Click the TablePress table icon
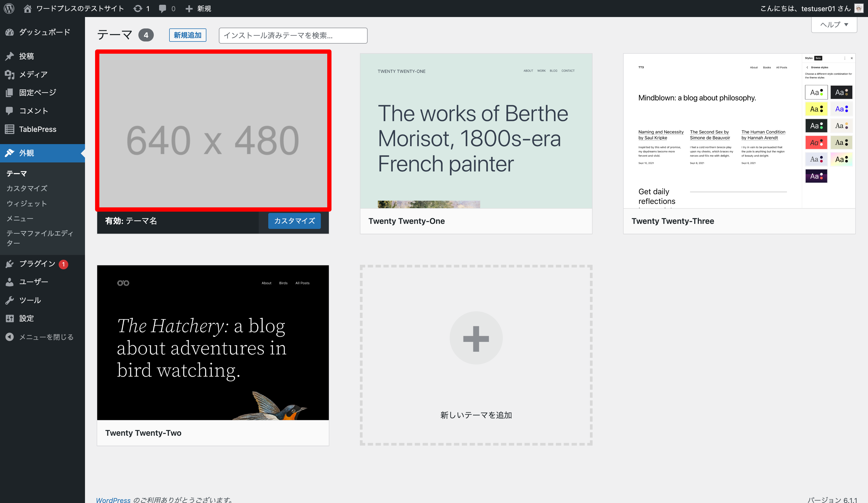 click(x=10, y=129)
